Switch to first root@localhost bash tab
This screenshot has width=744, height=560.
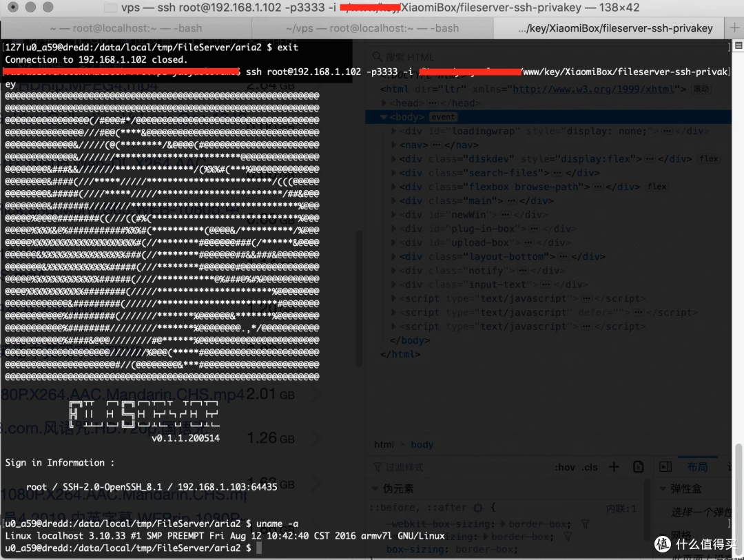point(126,28)
